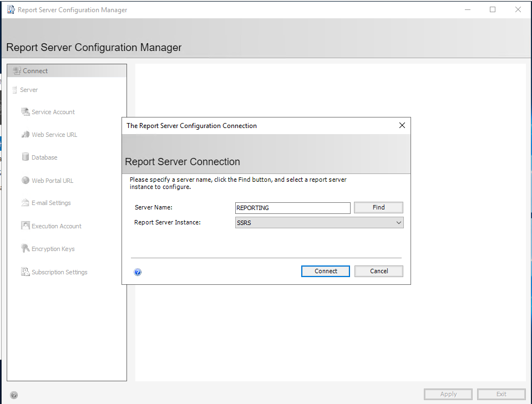The height and width of the screenshot is (404, 532).
Task: Click the help icon at bottom-left of window
Action: (14, 395)
